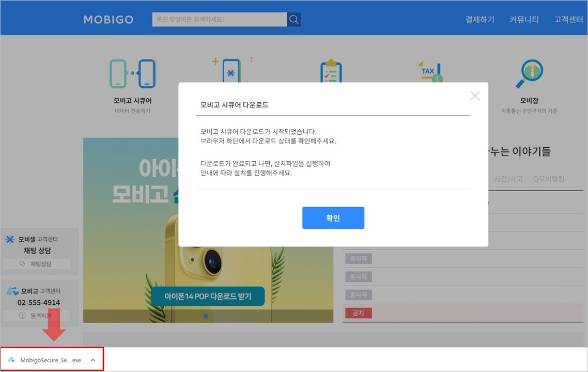Viewport: 588px width, 372px height.
Task: Click 아이폰14 POP 다운로드 받기 button
Action: tap(208, 296)
